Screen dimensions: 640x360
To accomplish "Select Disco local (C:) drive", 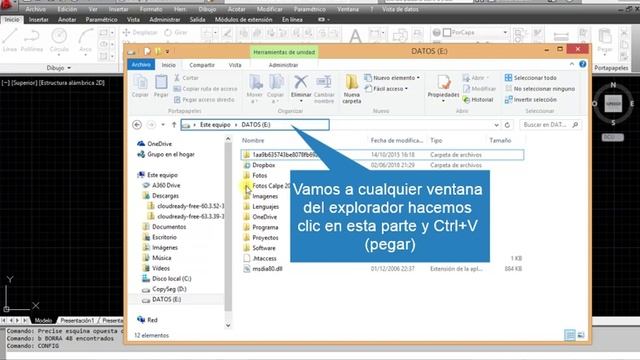I will pos(167,279).
